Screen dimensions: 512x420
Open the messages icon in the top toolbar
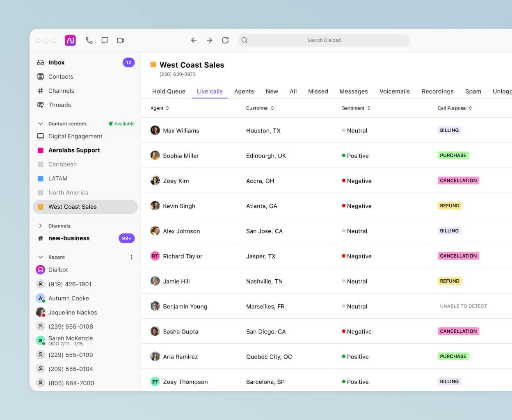point(105,40)
